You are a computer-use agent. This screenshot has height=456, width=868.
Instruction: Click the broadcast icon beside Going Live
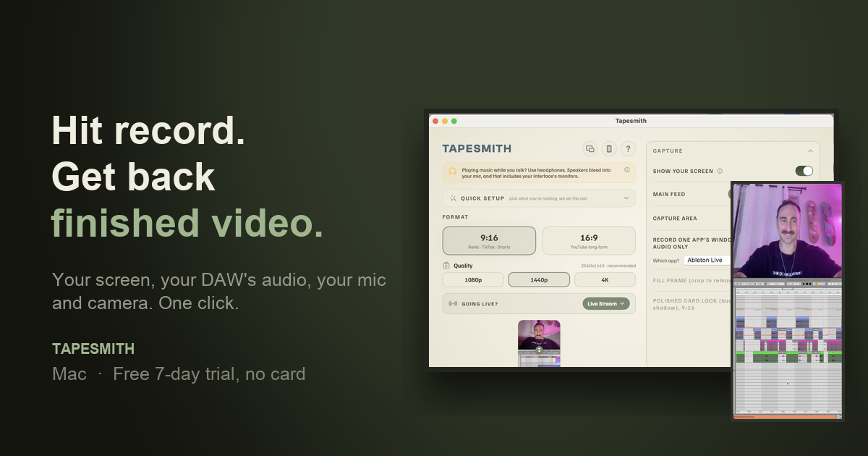click(453, 304)
